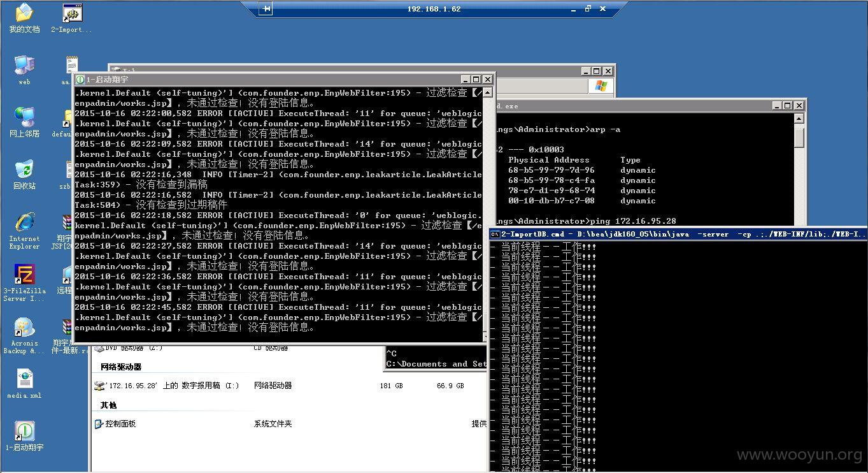Click the 181 GB size value
This screenshot has width=868, height=473.
tap(391, 386)
